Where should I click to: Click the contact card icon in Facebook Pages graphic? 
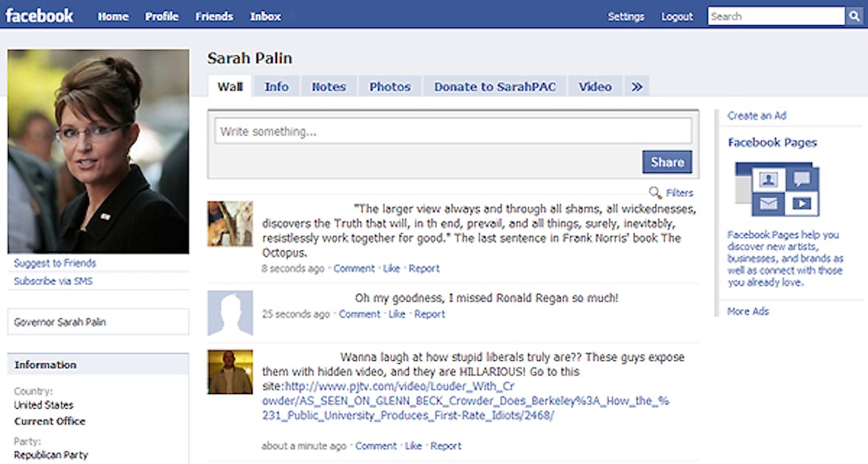tap(768, 180)
